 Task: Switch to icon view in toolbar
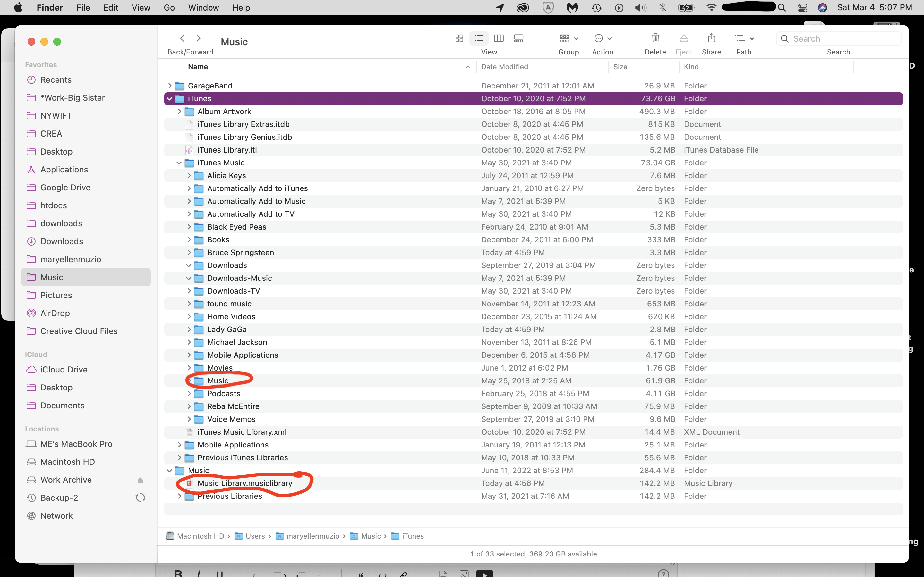click(459, 38)
